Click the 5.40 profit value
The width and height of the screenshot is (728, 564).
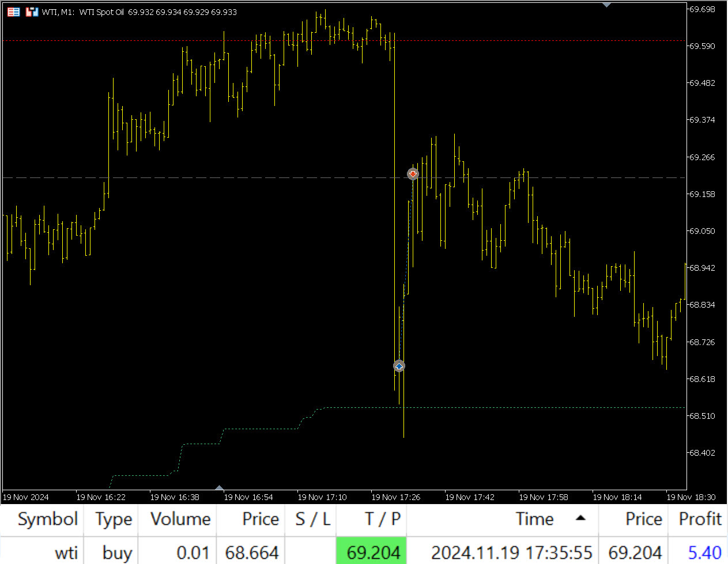(704, 553)
